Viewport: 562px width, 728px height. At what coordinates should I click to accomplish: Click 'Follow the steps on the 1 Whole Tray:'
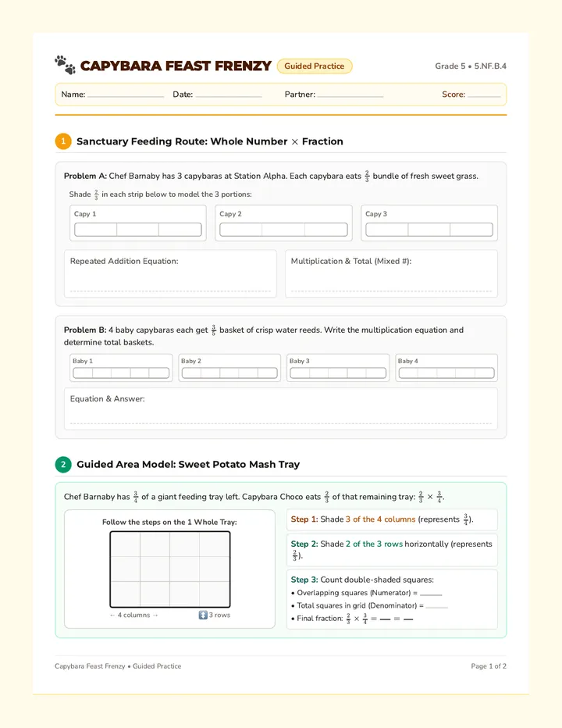tap(169, 522)
